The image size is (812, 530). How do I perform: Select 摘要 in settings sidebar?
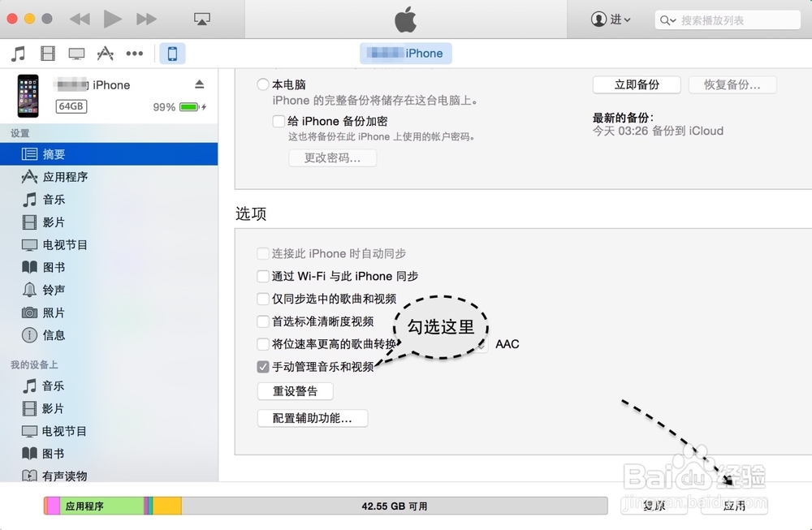(109, 154)
